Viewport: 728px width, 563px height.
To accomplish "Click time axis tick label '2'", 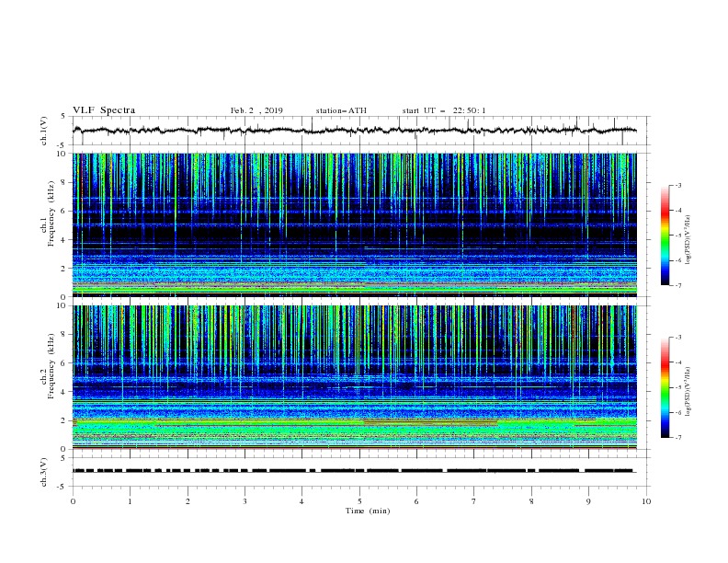I will click(188, 501).
